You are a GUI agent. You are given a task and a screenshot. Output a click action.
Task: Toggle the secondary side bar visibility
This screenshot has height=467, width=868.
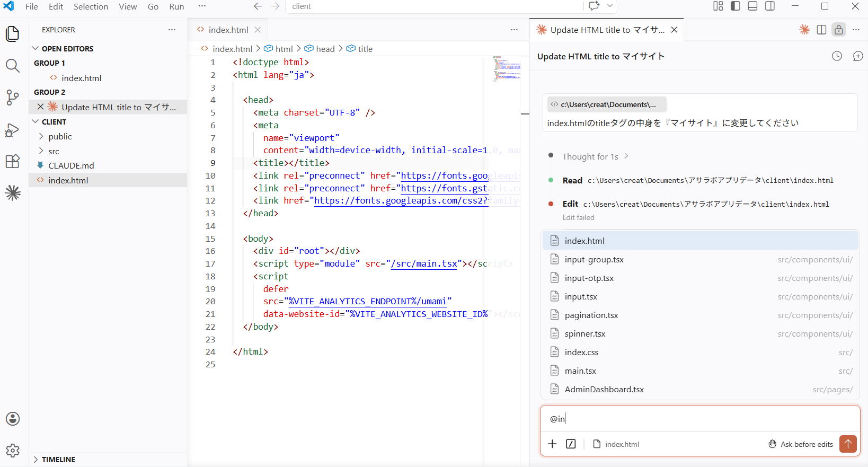pos(770,6)
